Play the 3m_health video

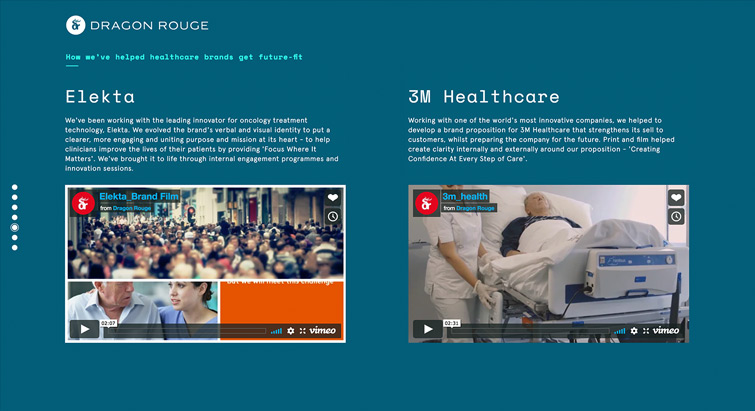pyautogui.click(x=428, y=329)
